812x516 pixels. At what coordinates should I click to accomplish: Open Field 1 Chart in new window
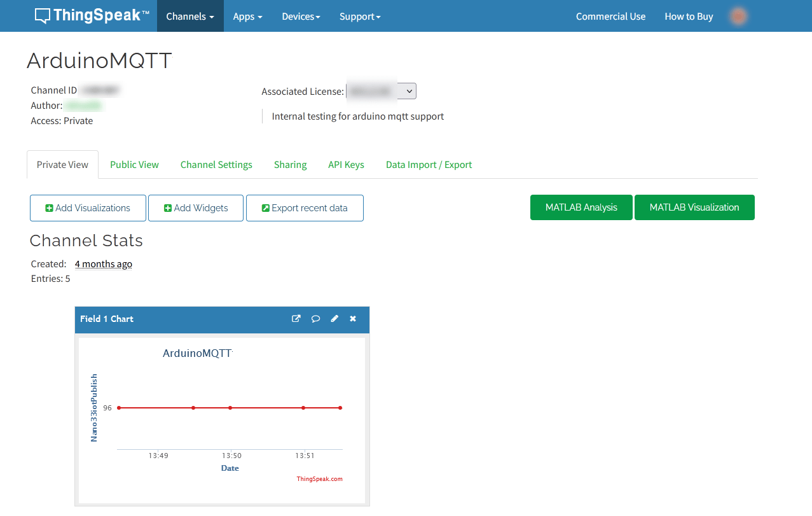point(296,319)
